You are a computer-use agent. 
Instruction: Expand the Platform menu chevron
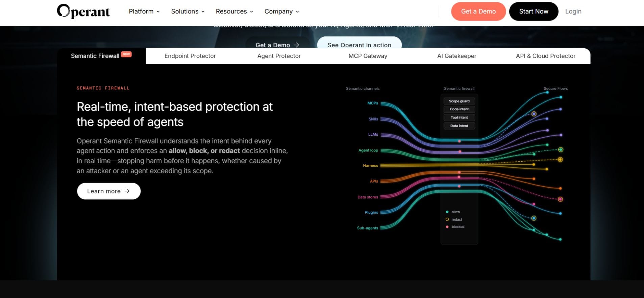tap(158, 11)
